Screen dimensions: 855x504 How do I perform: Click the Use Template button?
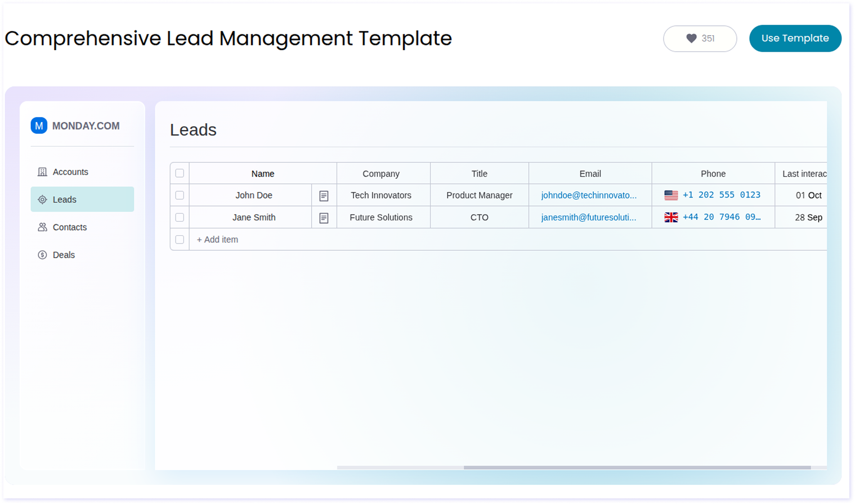pyautogui.click(x=795, y=38)
